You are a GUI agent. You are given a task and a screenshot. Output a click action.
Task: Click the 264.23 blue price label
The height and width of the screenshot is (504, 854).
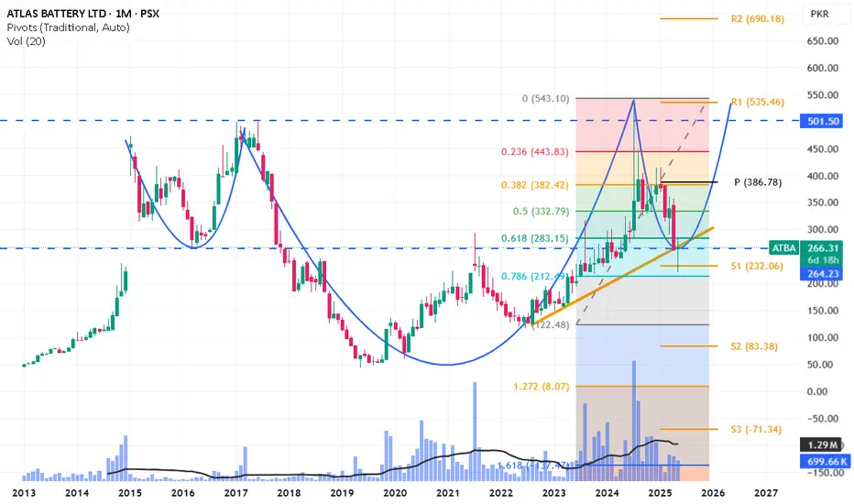coord(821,275)
